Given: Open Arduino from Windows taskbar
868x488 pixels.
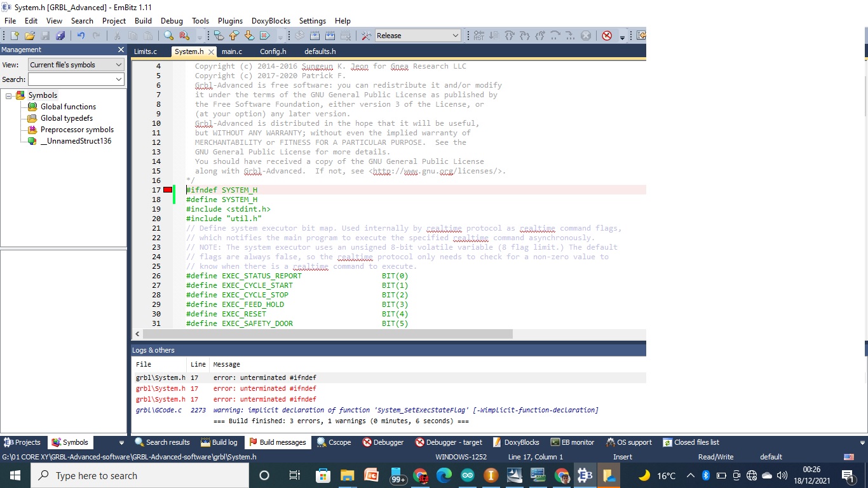Looking at the screenshot, I should pos(468,475).
